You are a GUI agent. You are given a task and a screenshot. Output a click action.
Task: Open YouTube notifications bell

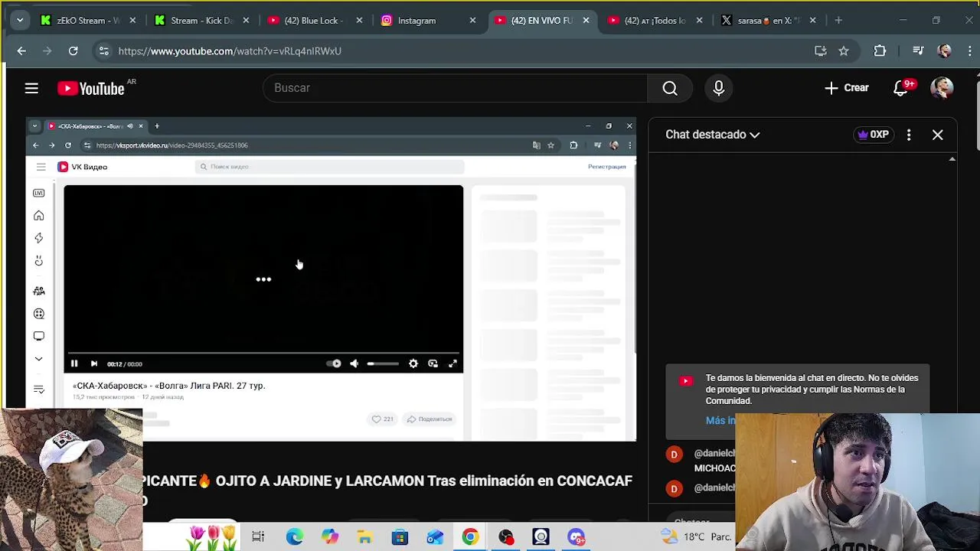pyautogui.click(x=902, y=88)
